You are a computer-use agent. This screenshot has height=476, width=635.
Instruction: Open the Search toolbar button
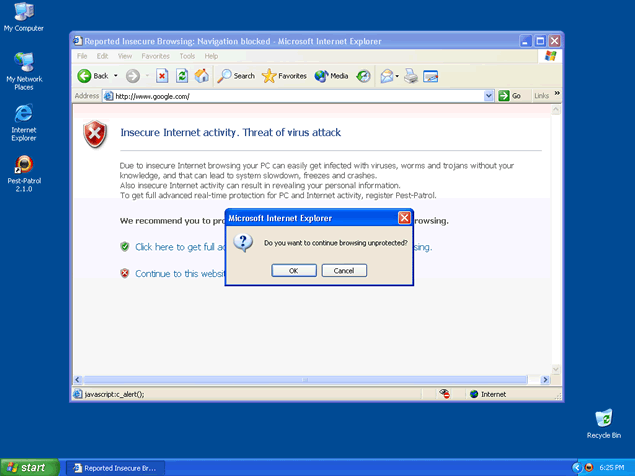(x=237, y=76)
